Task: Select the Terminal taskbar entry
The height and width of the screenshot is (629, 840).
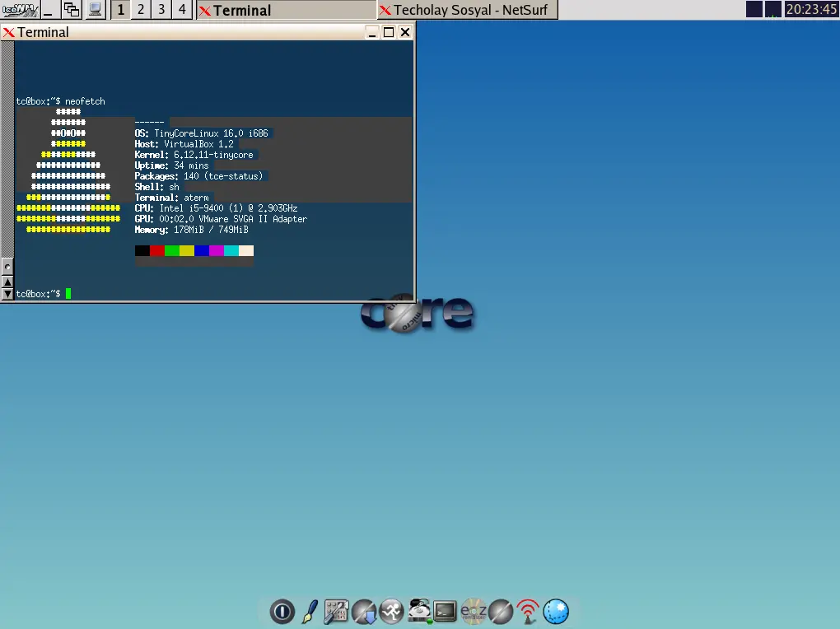Action: 287,10
